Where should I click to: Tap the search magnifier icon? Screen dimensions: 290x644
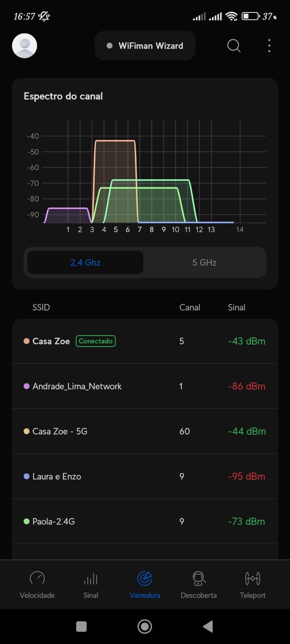click(234, 46)
